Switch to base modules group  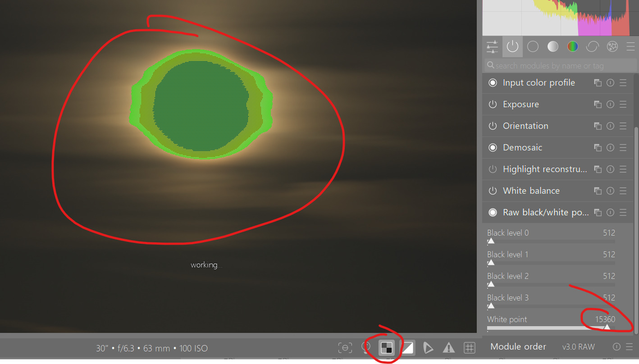pos(533,46)
